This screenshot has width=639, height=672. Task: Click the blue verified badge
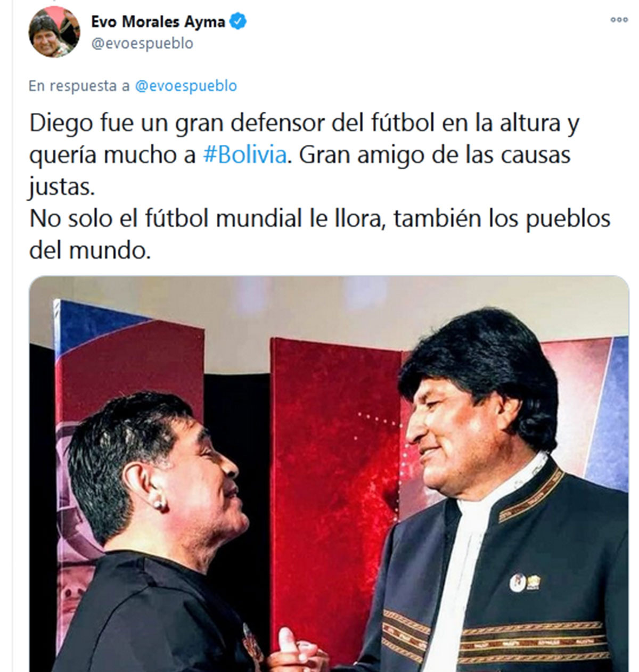pos(237,22)
